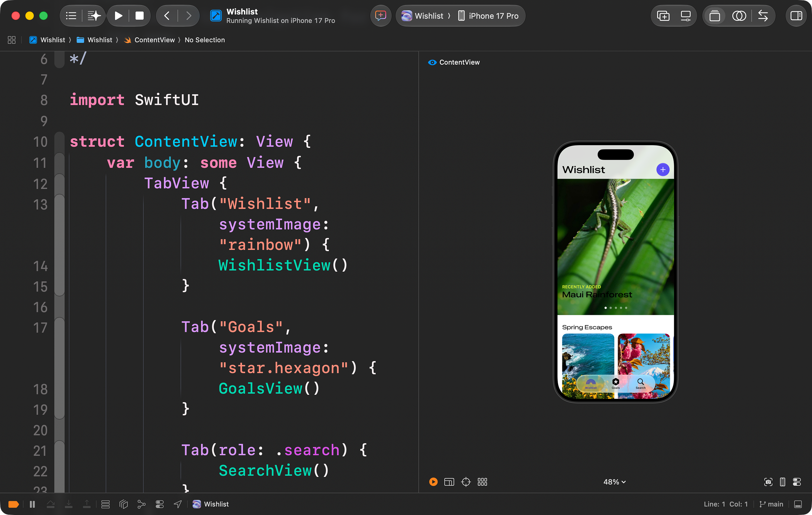Screen dimensions: 812x515
Task: Click the crosshair canvas icon
Action: point(466,482)
